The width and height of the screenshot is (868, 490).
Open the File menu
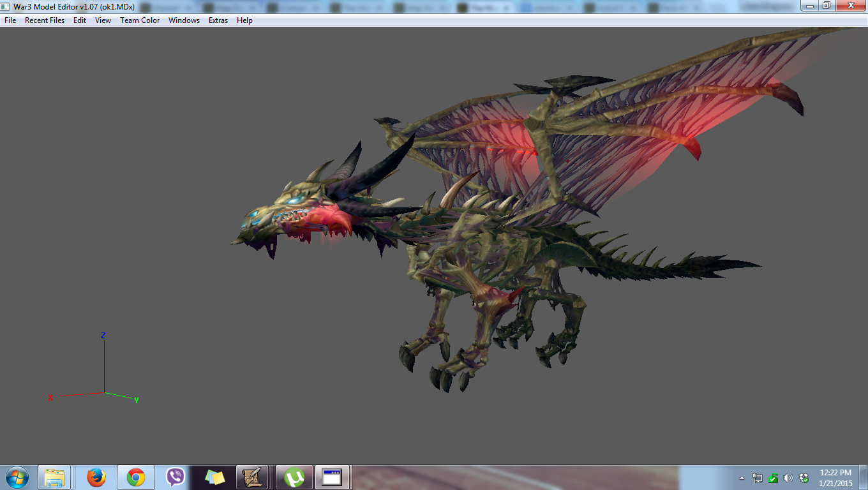click(x=10, y=20)
